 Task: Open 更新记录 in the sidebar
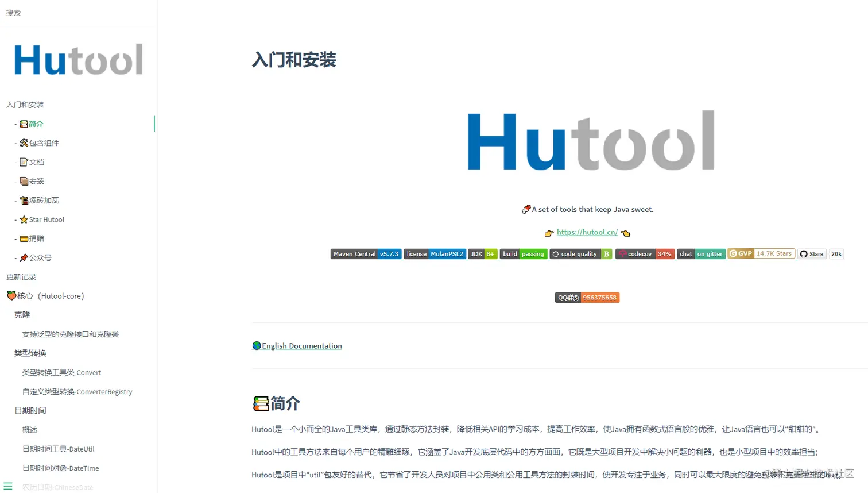point(21,277)
